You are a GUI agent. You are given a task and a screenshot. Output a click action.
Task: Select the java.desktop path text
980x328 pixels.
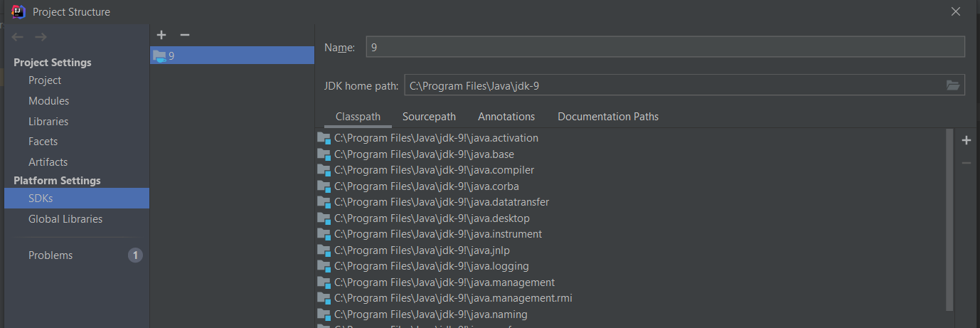[x=432, y=218]
